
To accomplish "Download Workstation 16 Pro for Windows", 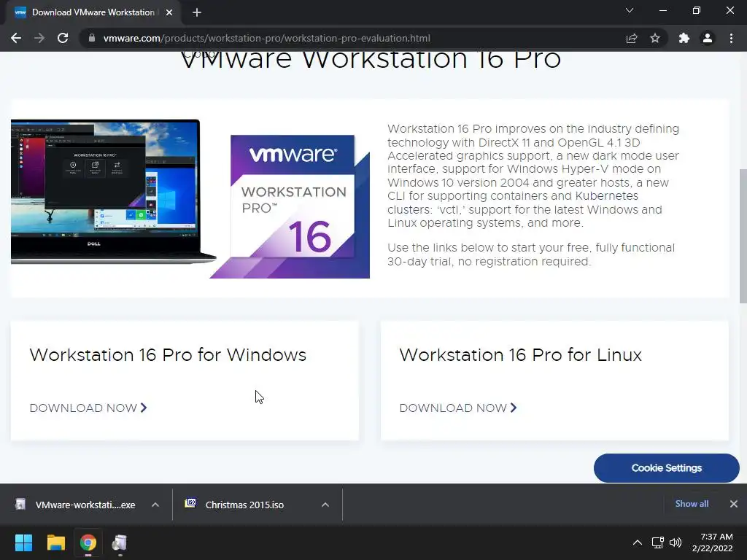I will pos(88,408).
